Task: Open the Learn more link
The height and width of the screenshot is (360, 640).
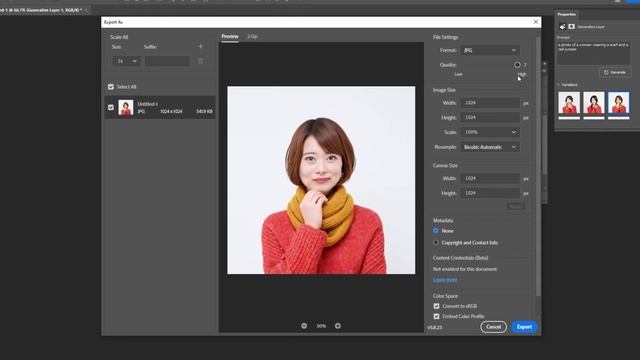Action: [x=445, y=280]
